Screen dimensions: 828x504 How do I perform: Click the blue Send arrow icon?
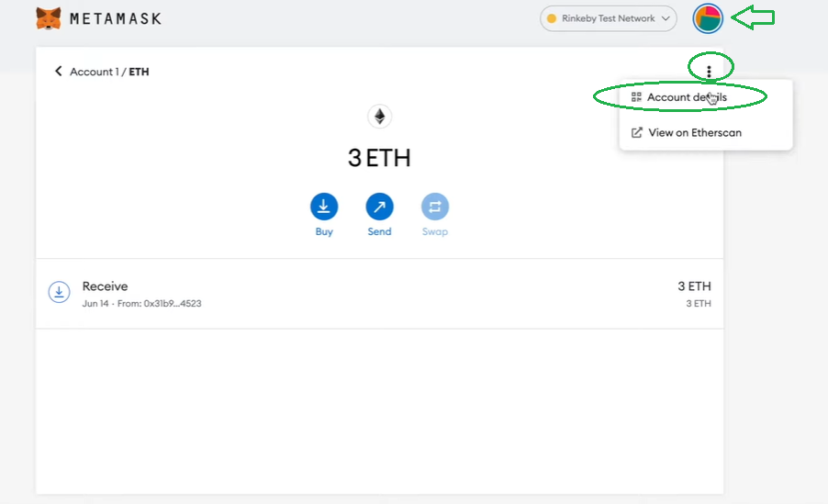(380, 207)
